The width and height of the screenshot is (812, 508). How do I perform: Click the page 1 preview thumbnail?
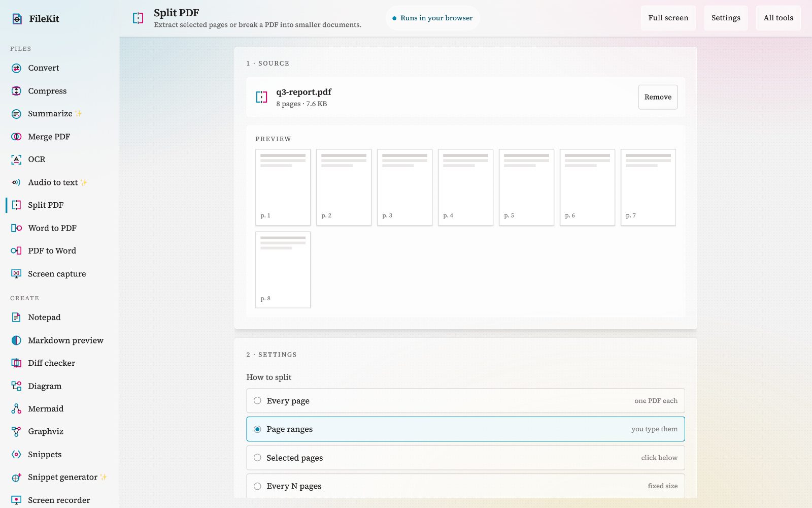point(283,187)
